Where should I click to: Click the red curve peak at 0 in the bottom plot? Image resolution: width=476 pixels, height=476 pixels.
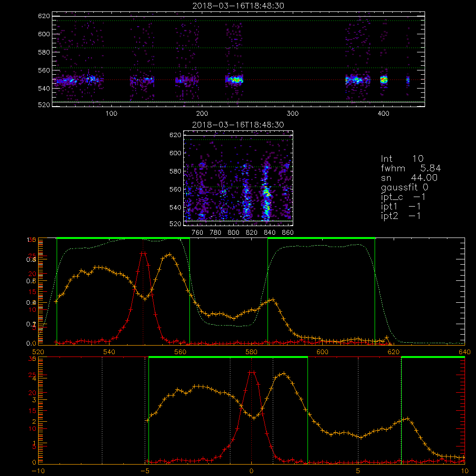click(x=251, y=372)
